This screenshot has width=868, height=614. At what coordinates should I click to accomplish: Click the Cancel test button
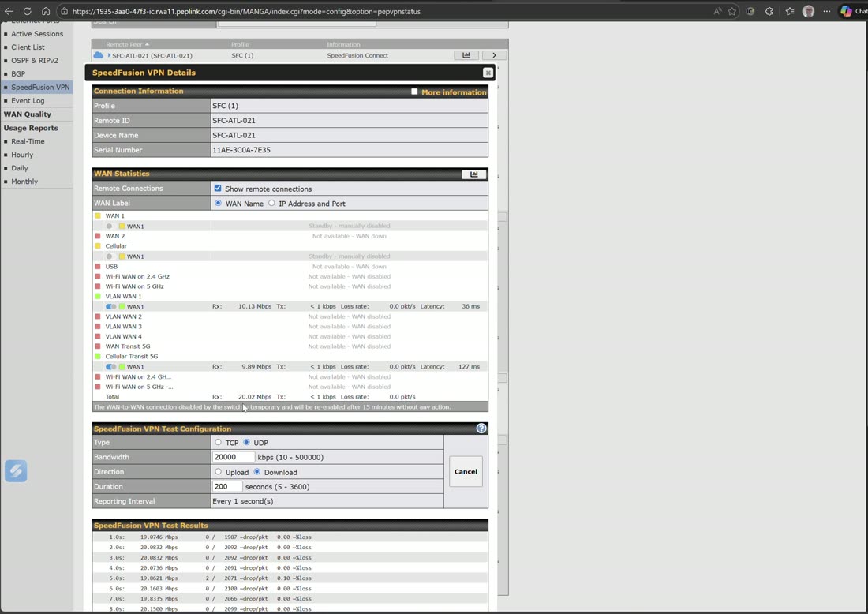[466, 472]
